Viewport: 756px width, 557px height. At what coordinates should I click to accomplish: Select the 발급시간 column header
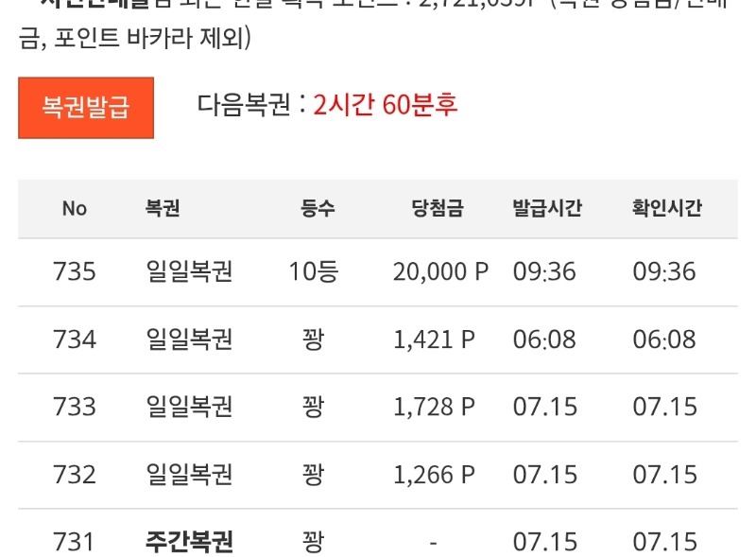click(x=547, y=208)
